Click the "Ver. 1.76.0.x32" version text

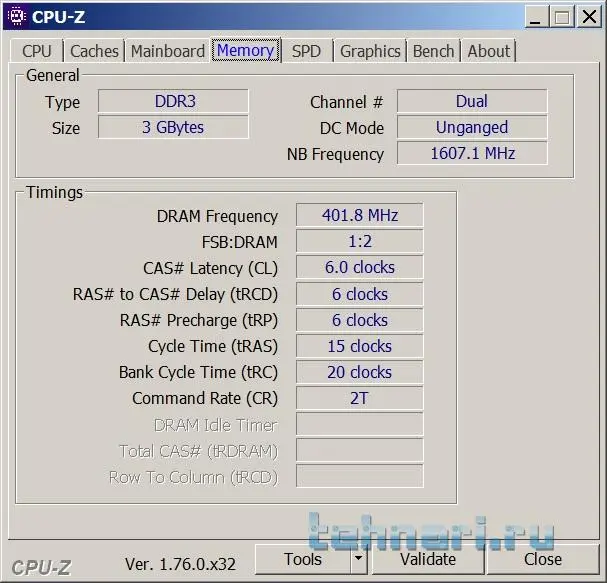point(180,564)
